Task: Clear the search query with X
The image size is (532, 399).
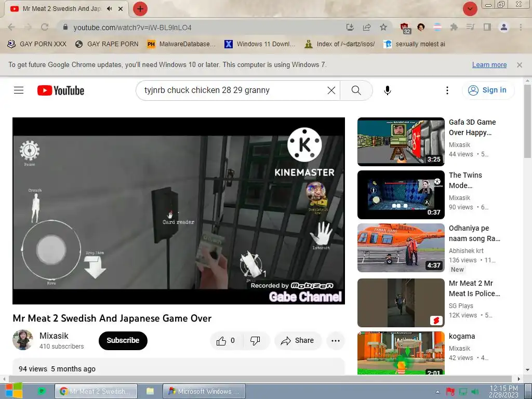Action: pyautogui.click(x=331, y=90)
